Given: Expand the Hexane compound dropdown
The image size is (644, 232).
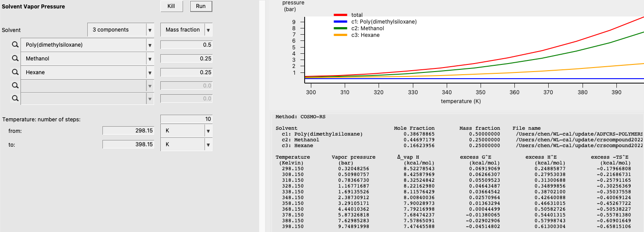Looking at the screenshot, I should point(150,72).
